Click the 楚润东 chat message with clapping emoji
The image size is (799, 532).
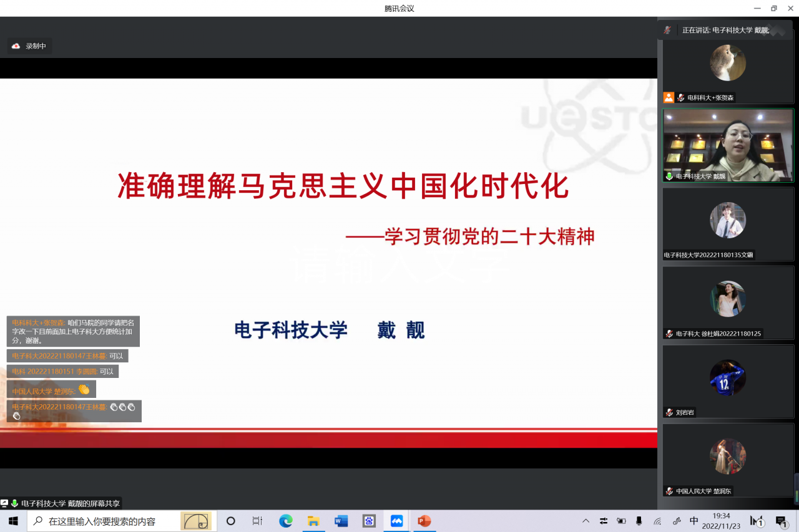51,390
